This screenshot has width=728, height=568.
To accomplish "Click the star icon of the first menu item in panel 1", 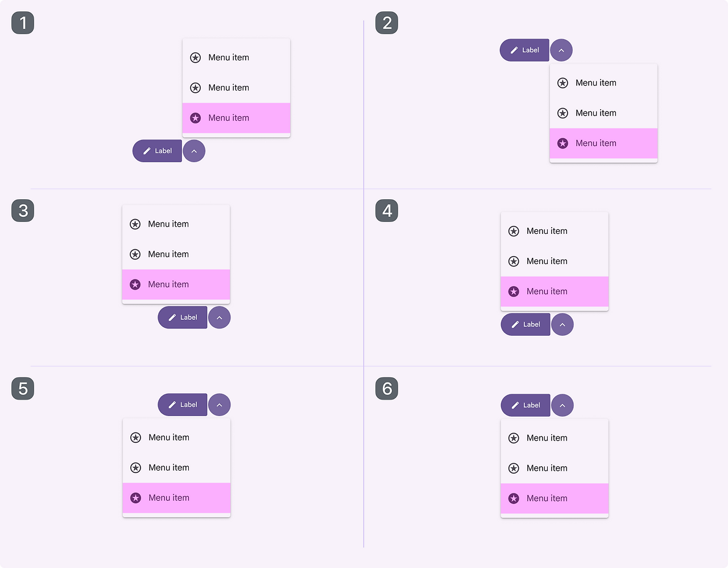I will pyautogui.click(x=195, y=57).
